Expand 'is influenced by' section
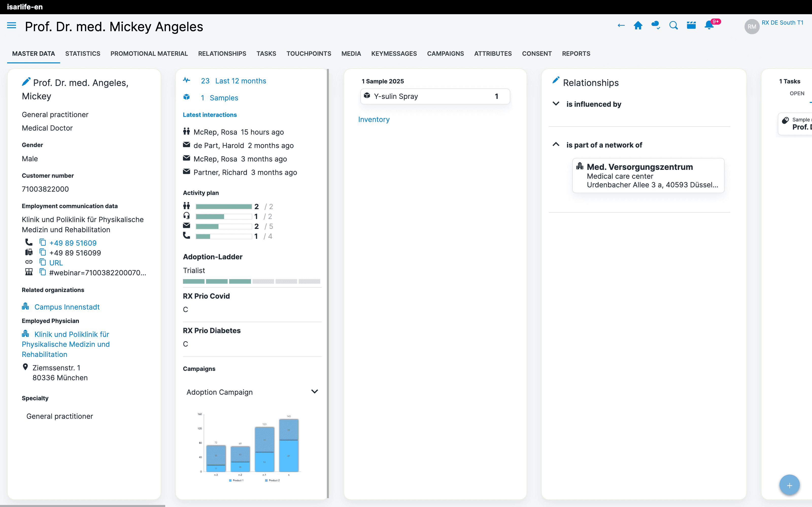 pos(556,104)
